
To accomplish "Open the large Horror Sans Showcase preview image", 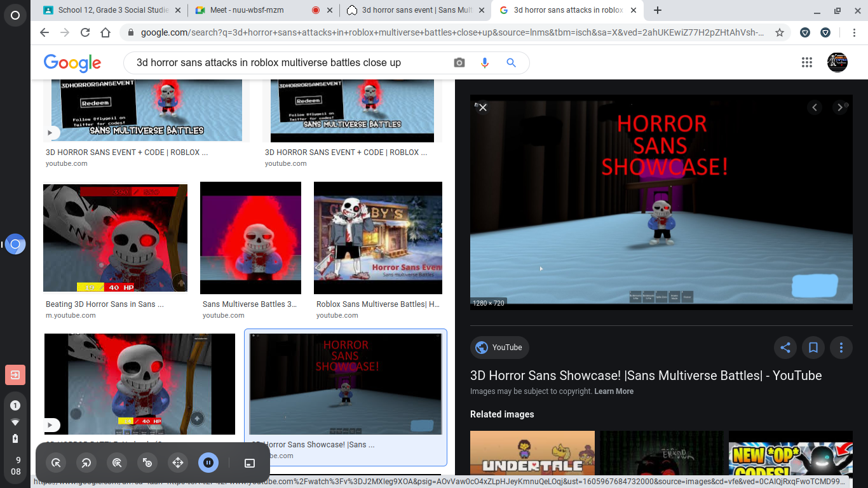I will pyautogui.click(x=661, y=203).
